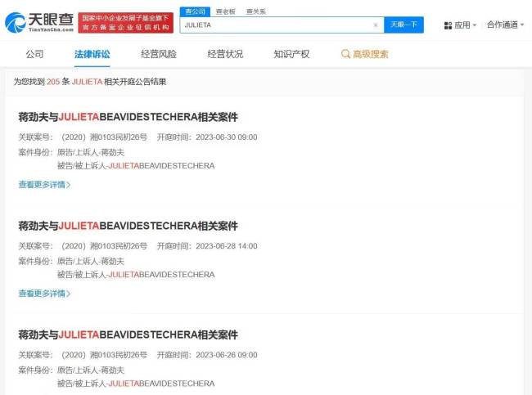Click the 应用 grid icon
This screenshot has height=395, width=532.
pos(448,25)
